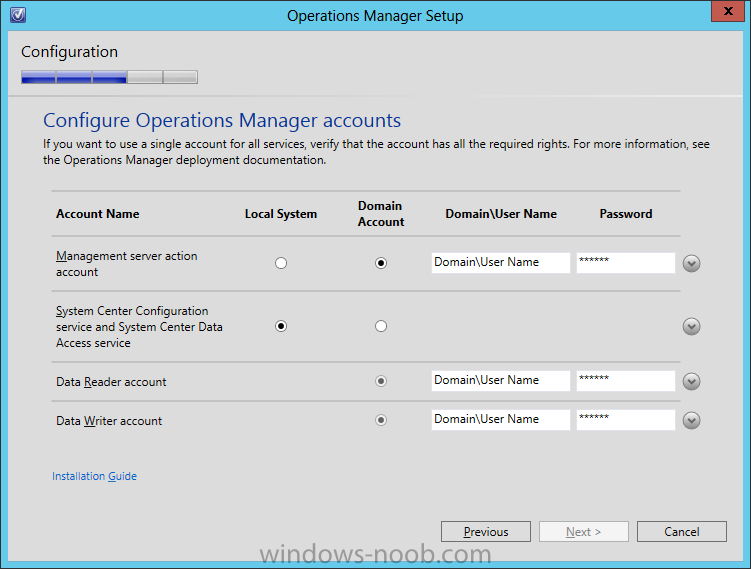Image resolution: width=751 pixels, height=569 pixels.
Task: Click the Password column header
Action: (626, 214)
